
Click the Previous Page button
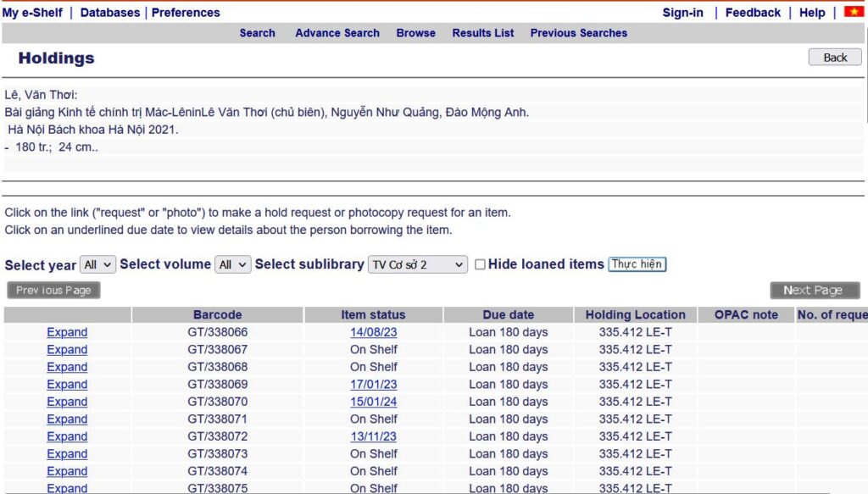click(53, 290)
